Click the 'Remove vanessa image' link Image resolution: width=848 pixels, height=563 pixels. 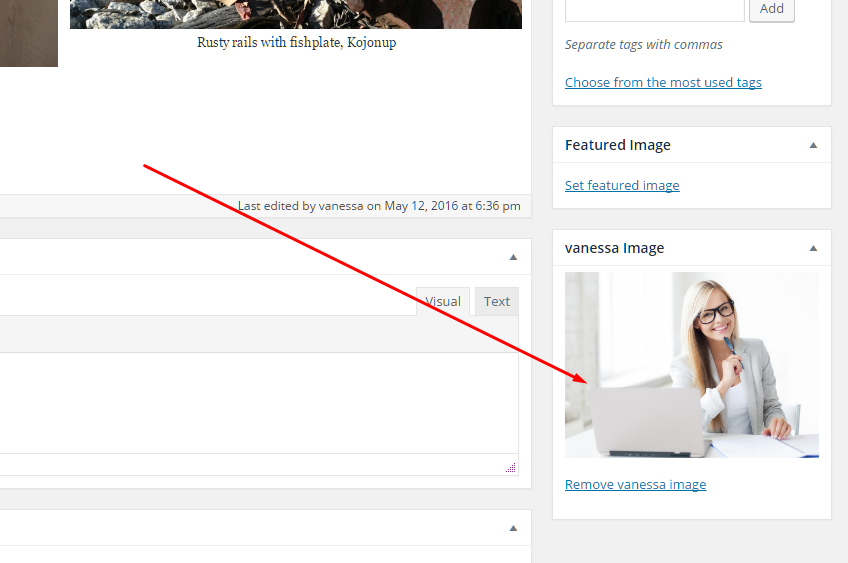tap(635, 484)
